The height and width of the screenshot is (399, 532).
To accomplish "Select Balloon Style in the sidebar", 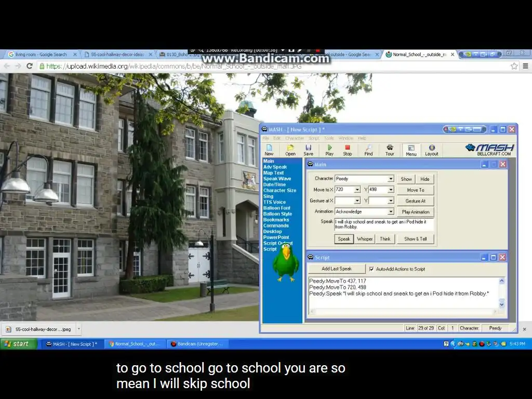I will coord(277,214).
